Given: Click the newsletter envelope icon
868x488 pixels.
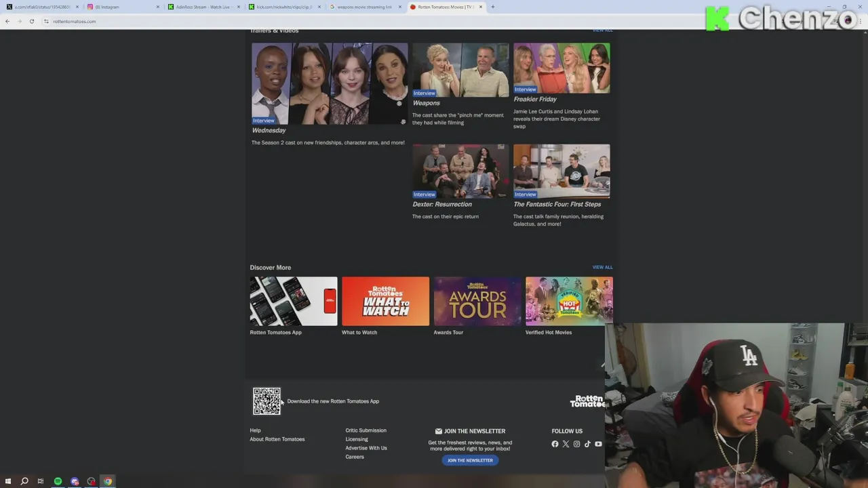Looking at the screenshot, I should pyautogui.click(x=439, y=431).
